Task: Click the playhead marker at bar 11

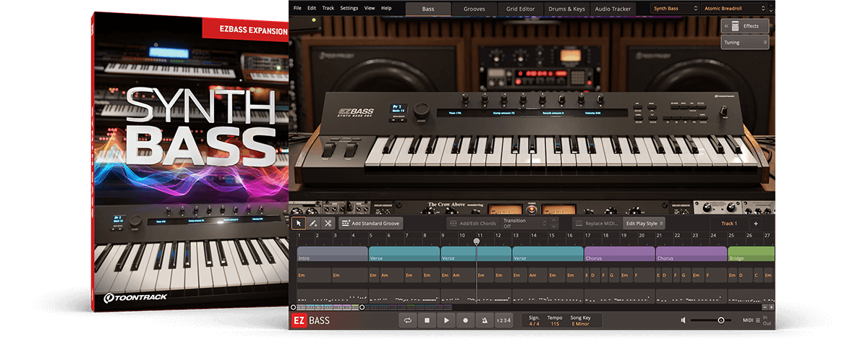Action: coord(476,241)
